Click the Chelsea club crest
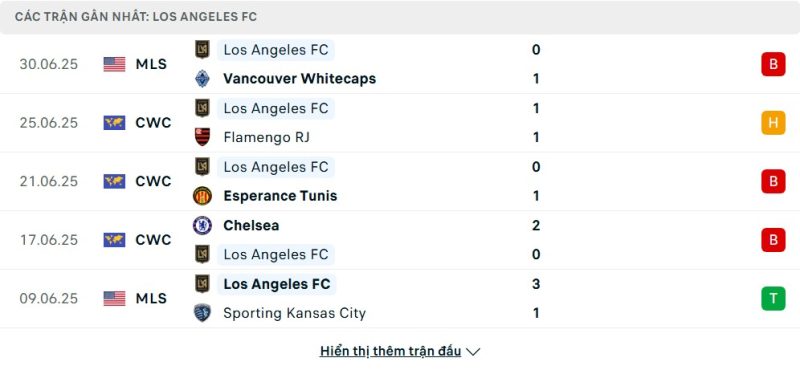The width and height of the screenshot is (800, 374). (202, 225)
